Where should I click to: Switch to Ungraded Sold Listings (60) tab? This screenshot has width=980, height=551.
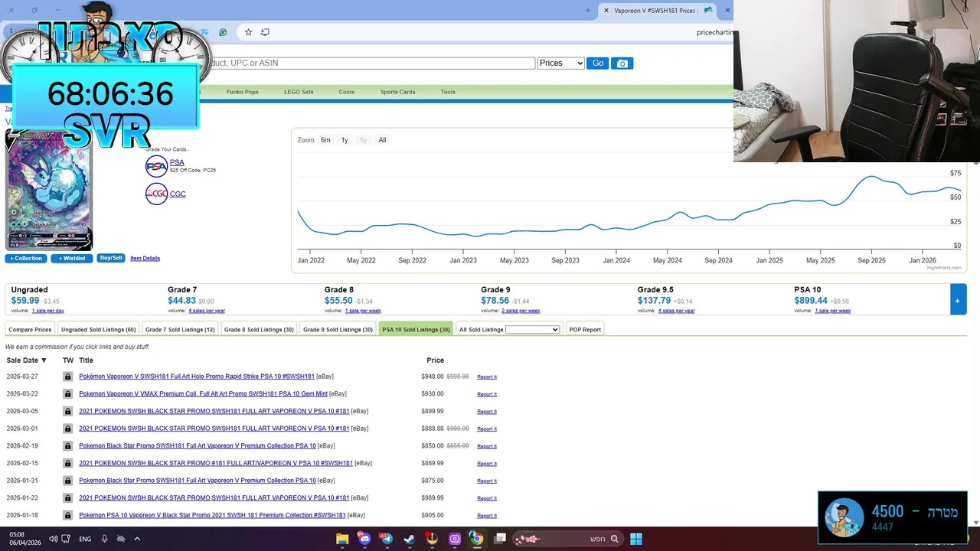98,329
